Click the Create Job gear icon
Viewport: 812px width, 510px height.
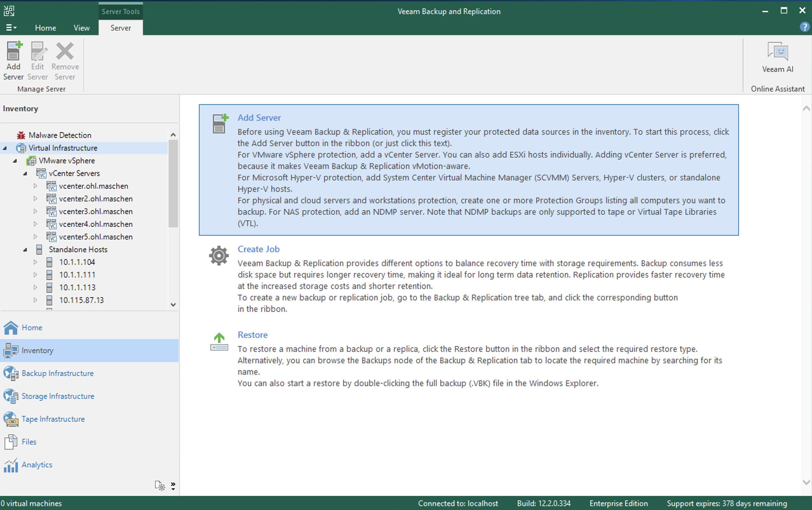[219, 256]
